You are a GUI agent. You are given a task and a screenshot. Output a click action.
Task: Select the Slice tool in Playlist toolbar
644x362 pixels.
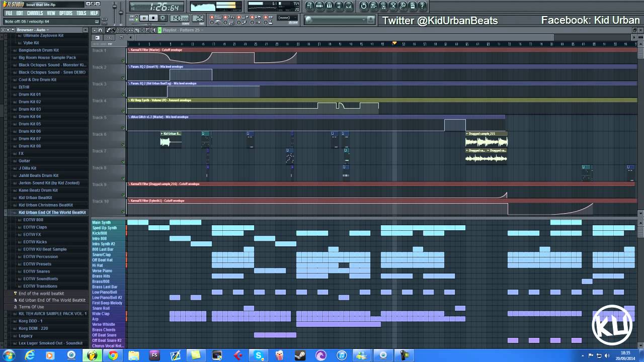point(136,30)
